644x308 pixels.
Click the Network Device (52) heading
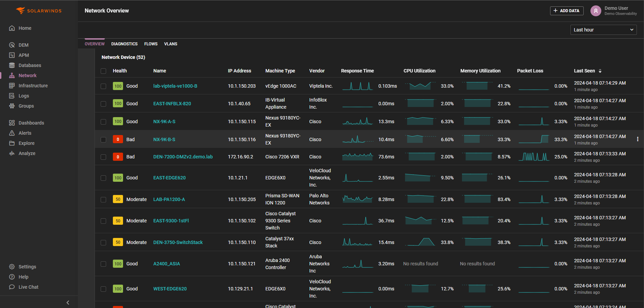123,57
